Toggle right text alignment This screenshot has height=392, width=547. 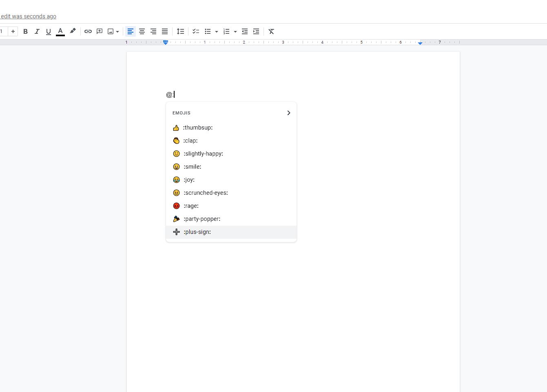tap(153, 31)
